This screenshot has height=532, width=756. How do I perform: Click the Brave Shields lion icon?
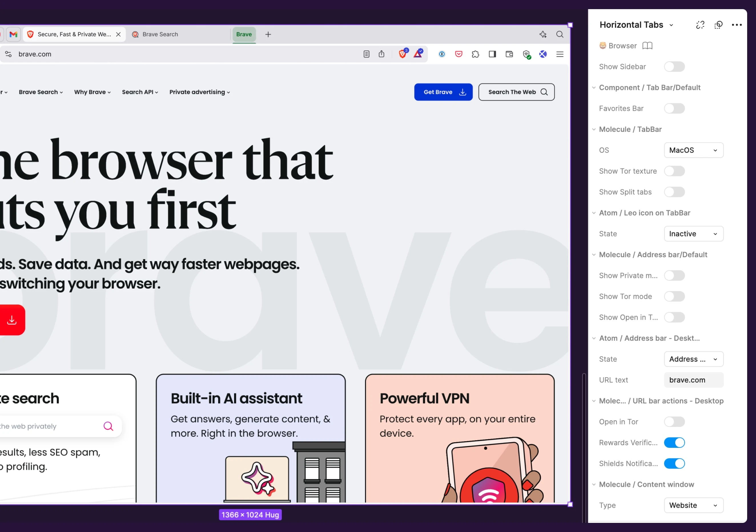point(402,54)
